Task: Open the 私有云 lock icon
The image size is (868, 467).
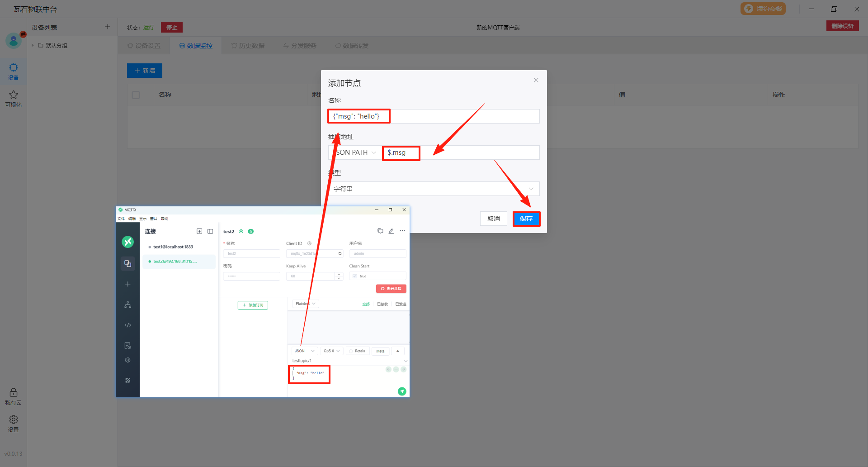Action: [14, 396]
